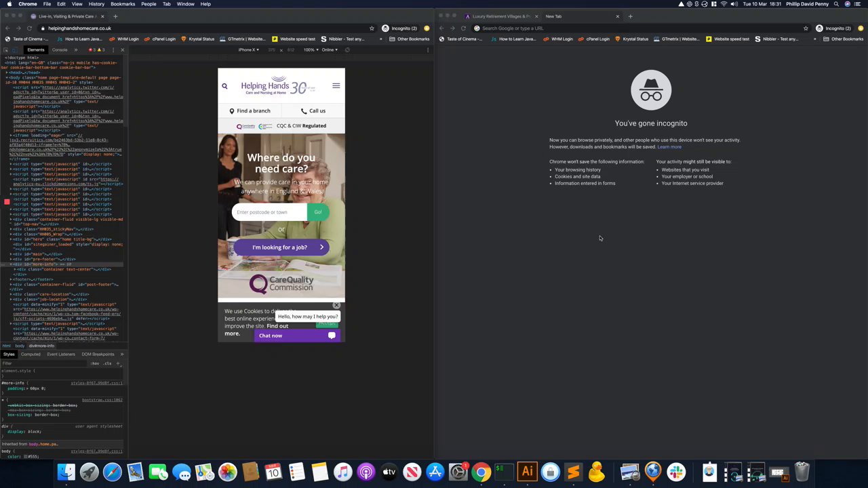Click the back arrow in the left Chrome window
This screenshot has width=868, height=488.
[7, 28]
